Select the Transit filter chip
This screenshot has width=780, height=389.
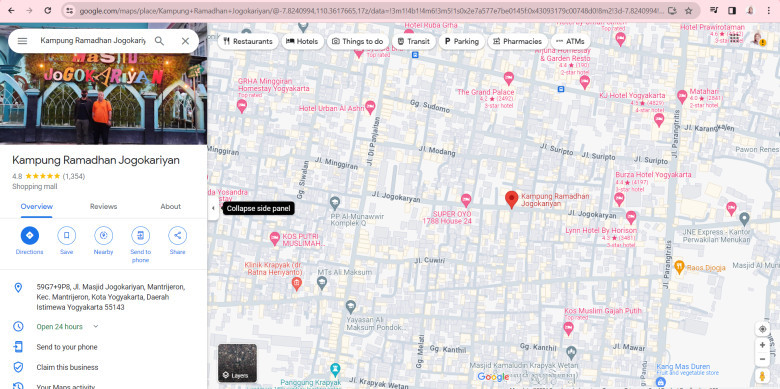[x=413, y=41]
